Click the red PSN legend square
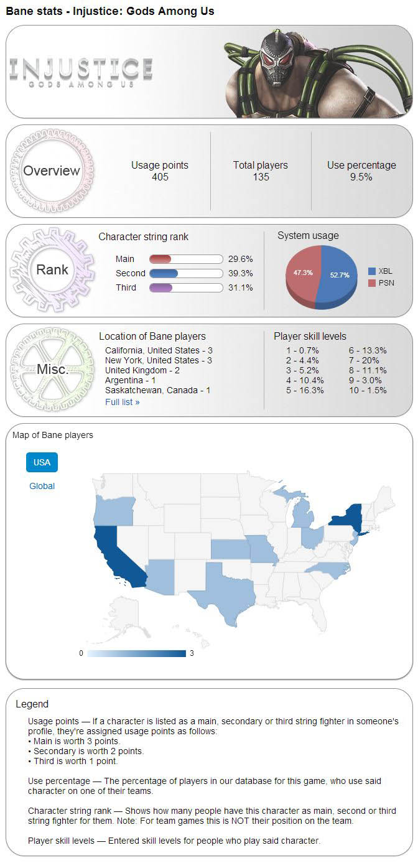The height and width of the screenshot is (868, 418). [x=372, y=283]
